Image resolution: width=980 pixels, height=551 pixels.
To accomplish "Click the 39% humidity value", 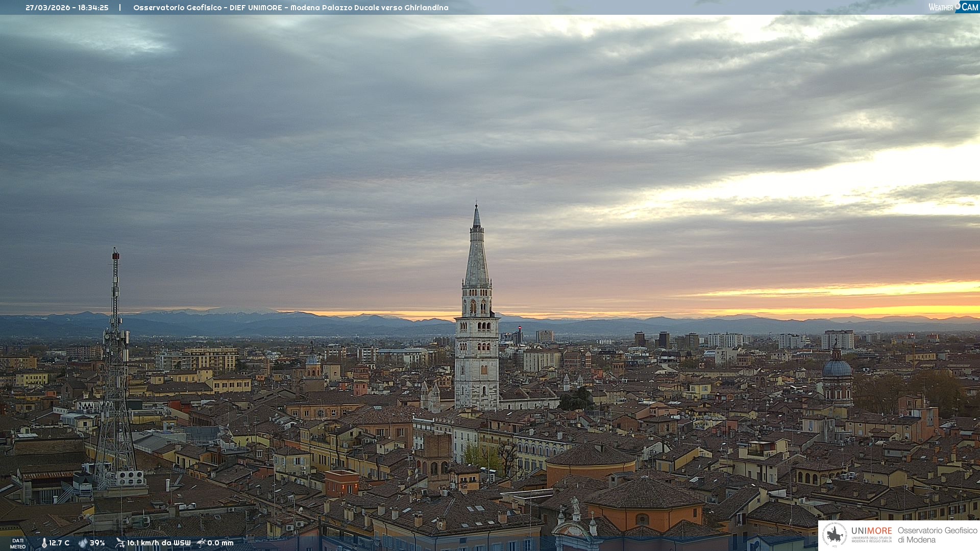I will [x=97, y=543].
